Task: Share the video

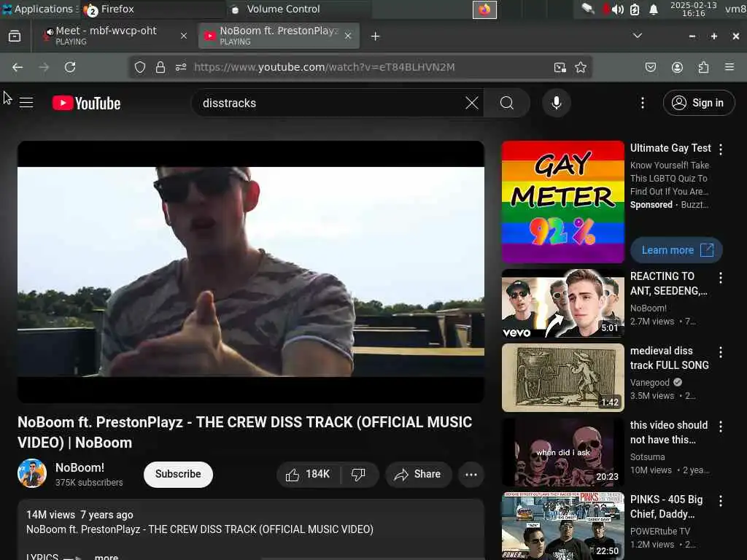Action: click(x=418, y=474)
